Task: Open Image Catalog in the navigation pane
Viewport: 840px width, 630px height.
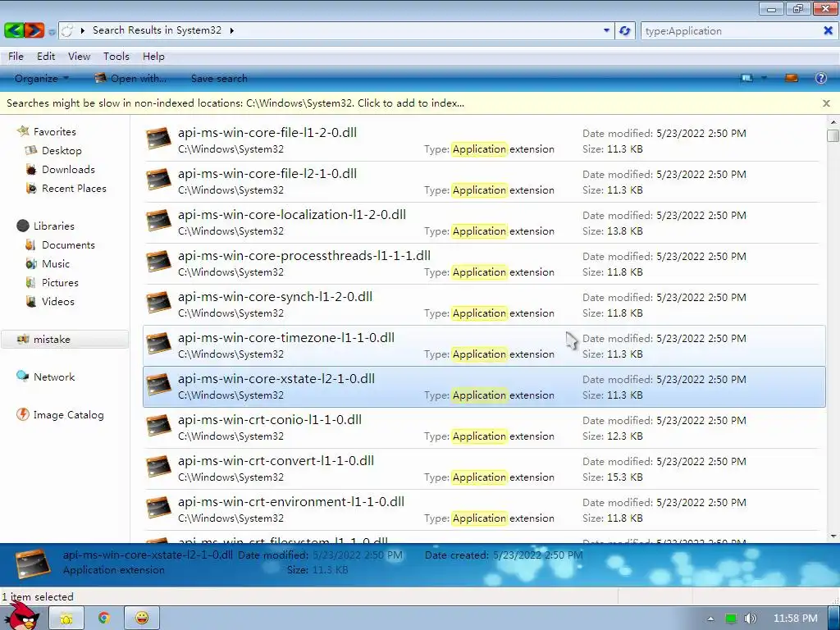Action: [68, 414]
